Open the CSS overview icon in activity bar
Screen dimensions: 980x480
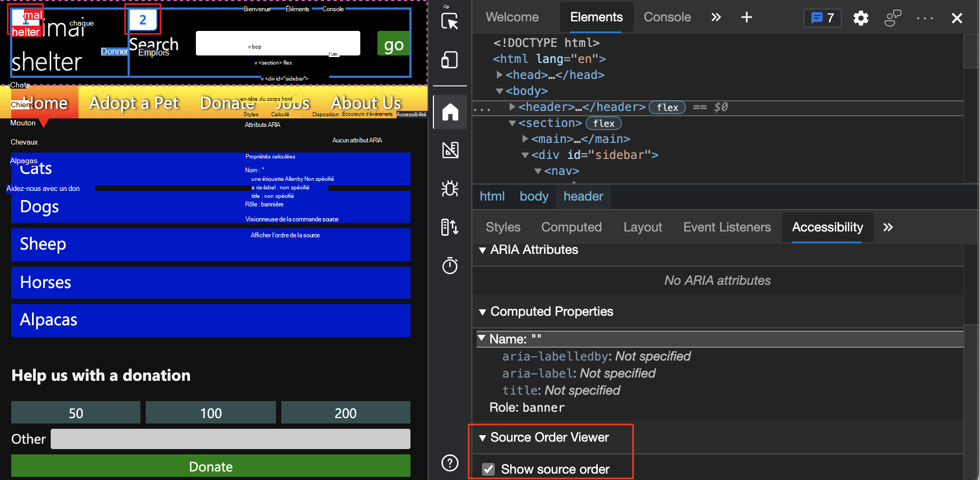[x=450, y=150]
